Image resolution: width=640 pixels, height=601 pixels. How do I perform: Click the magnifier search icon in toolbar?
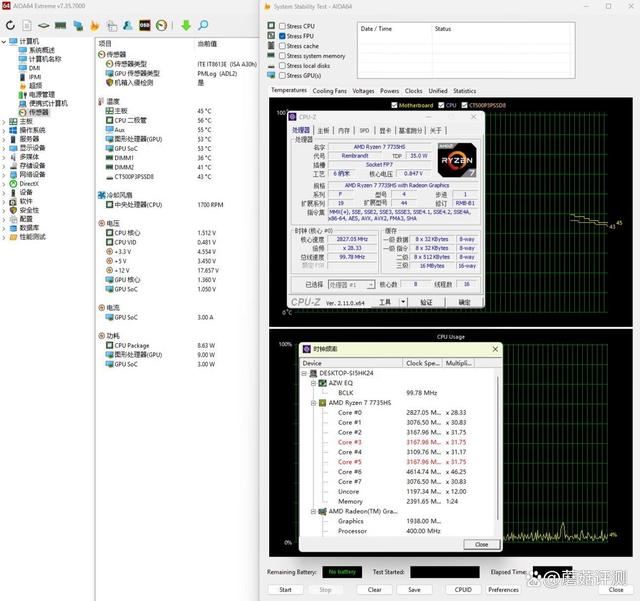point(202,24)
